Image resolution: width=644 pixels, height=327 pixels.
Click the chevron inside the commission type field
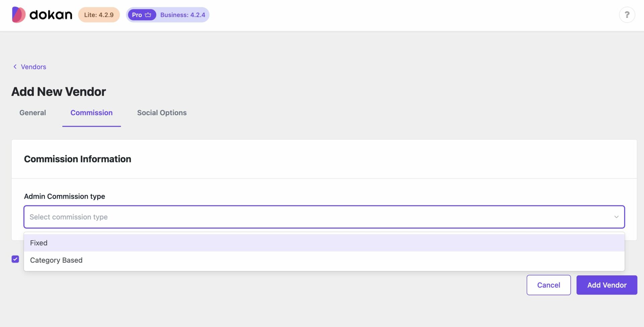pyautogui.click(x=616, y=217)
